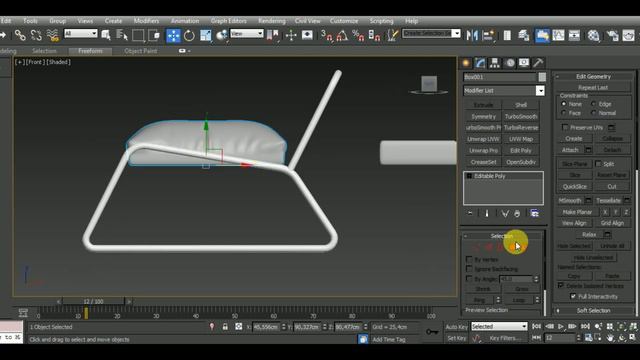Viewport: 640px width, 360px height.
Task: Click the Repeat Last button
Action: tap(593, 87)
